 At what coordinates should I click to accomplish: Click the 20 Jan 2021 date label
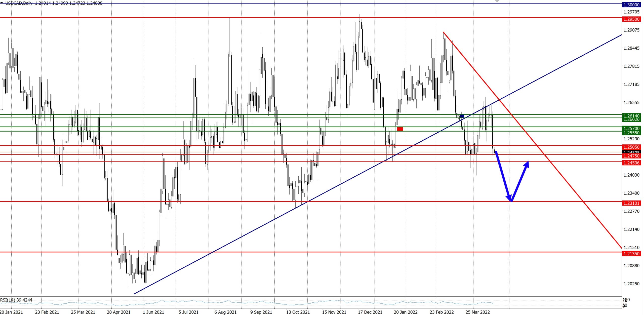click(x=11, y=312)
